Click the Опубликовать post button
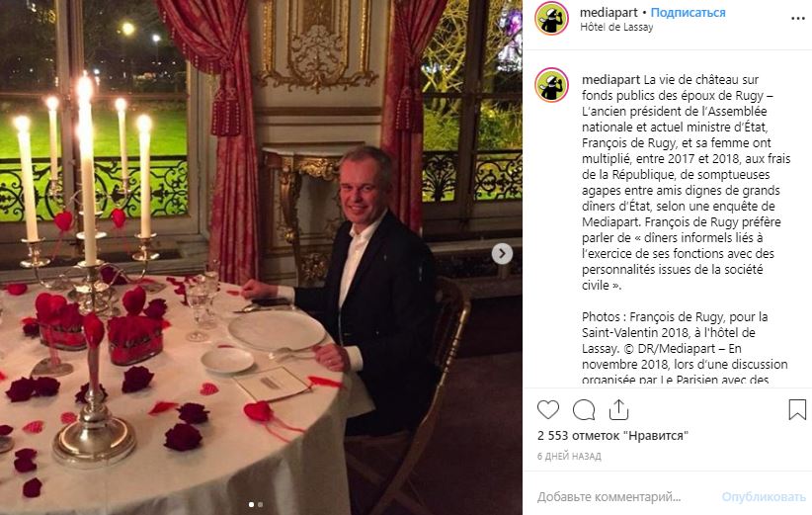 [764, 497]
